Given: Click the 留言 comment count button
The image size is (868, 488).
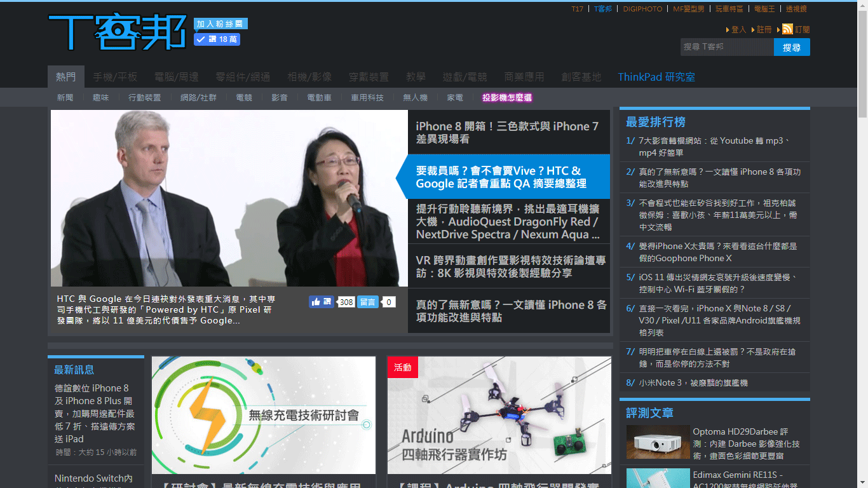Looking at the screenshot, I should (368, 302).
